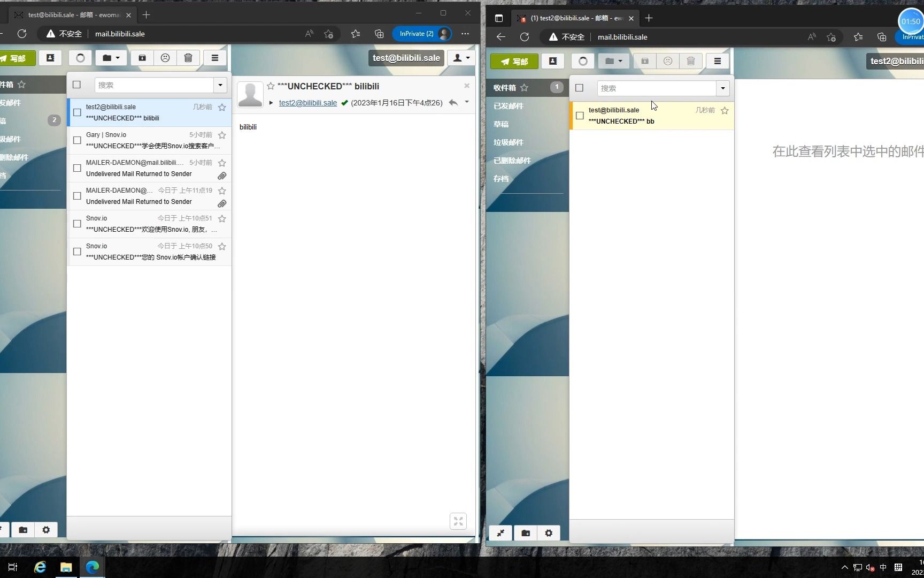
Task: Expand advanced search dropdown in right window
Action: [723, 88]
